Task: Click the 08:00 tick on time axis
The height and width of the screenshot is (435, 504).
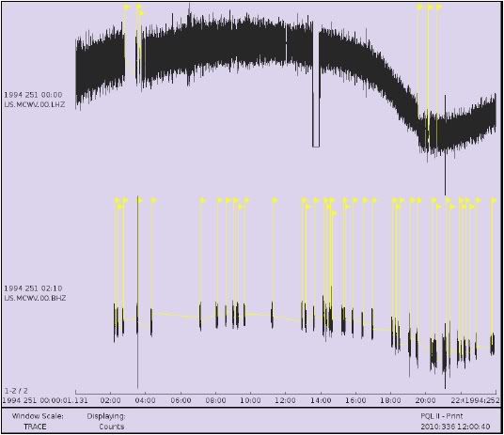Action: pyautogui.click(x=215, y=400)
